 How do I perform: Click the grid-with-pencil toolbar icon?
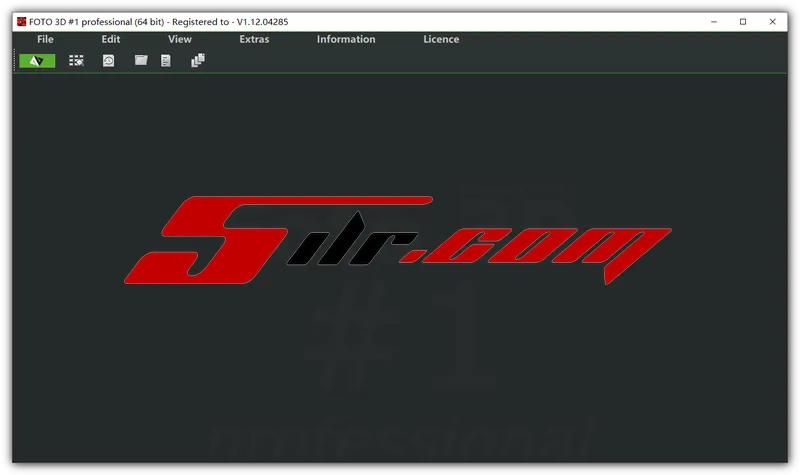pyautogui.click(x=77, y=61)
